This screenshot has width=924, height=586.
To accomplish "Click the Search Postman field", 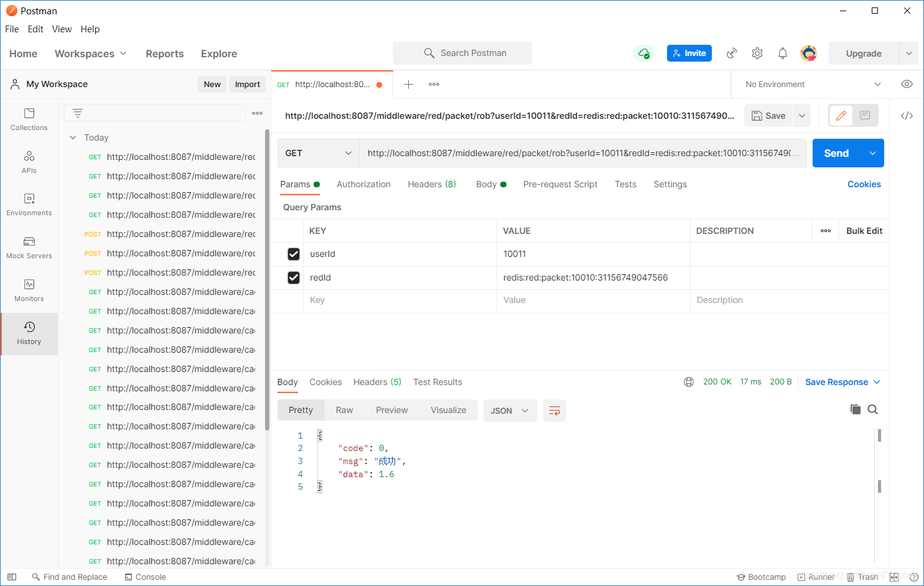I will click(462, 53).
